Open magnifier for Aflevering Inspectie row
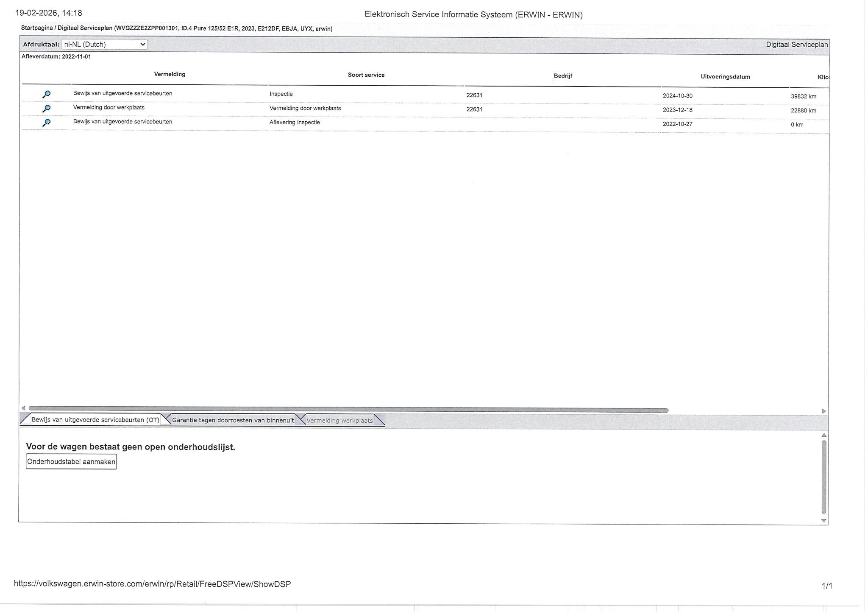 47,123
